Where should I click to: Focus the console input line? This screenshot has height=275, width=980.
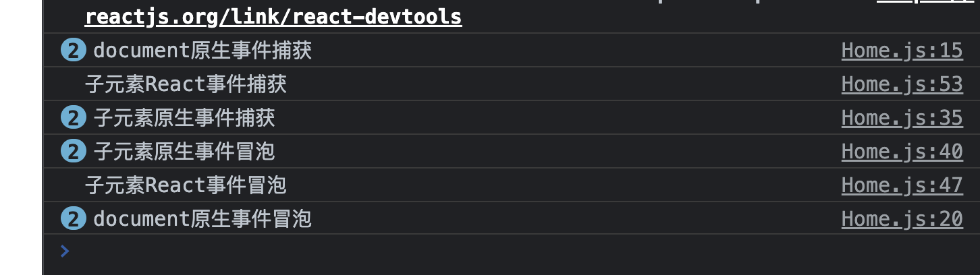pos(472,251)
